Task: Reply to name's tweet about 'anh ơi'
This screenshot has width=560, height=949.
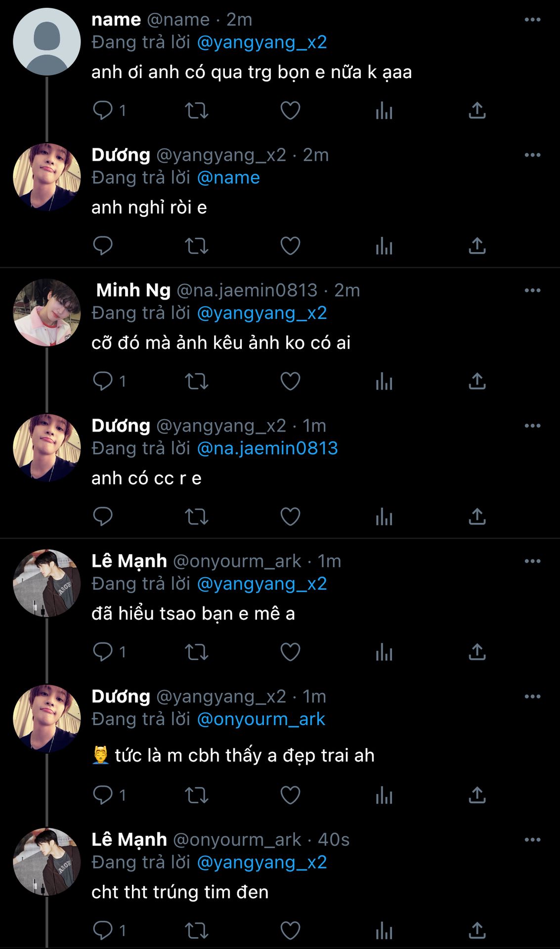Action: click(103, 110)
